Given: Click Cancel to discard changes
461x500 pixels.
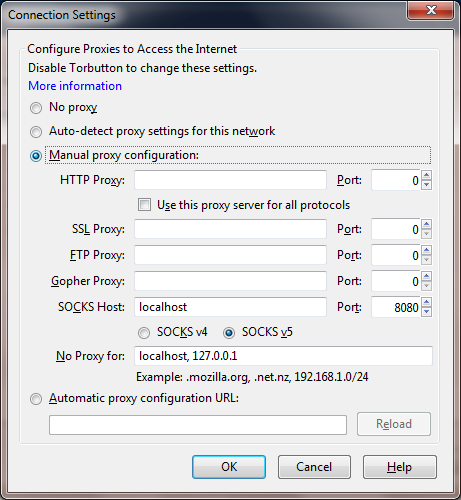Looking at the screenshot, I should coord(314,467).
